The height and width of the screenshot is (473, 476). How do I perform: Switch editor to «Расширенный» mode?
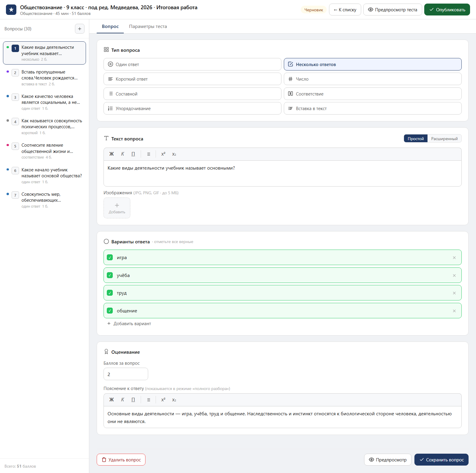click(x=444, y=139)
